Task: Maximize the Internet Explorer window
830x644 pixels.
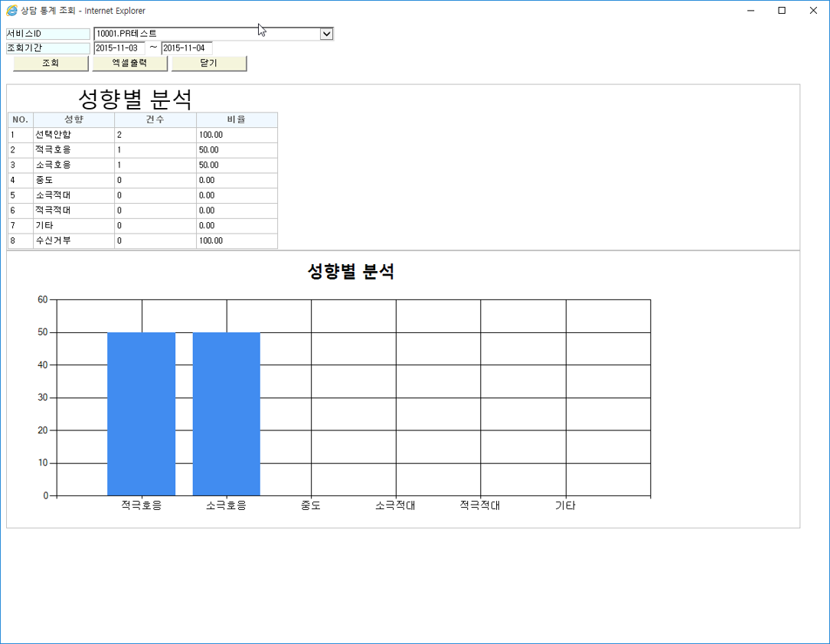Action: [782, 11]
